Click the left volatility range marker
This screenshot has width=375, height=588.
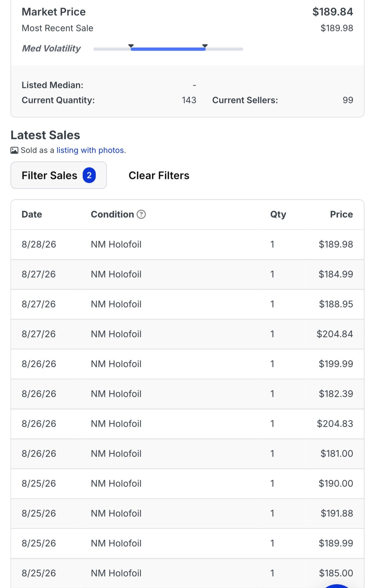pyautogui.click(x=131, y=46)
